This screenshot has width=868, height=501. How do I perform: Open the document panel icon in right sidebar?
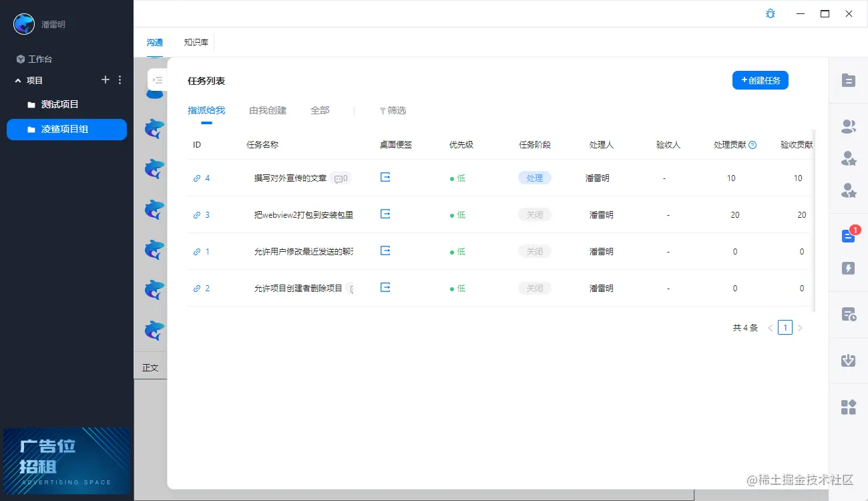coord(849,80)
